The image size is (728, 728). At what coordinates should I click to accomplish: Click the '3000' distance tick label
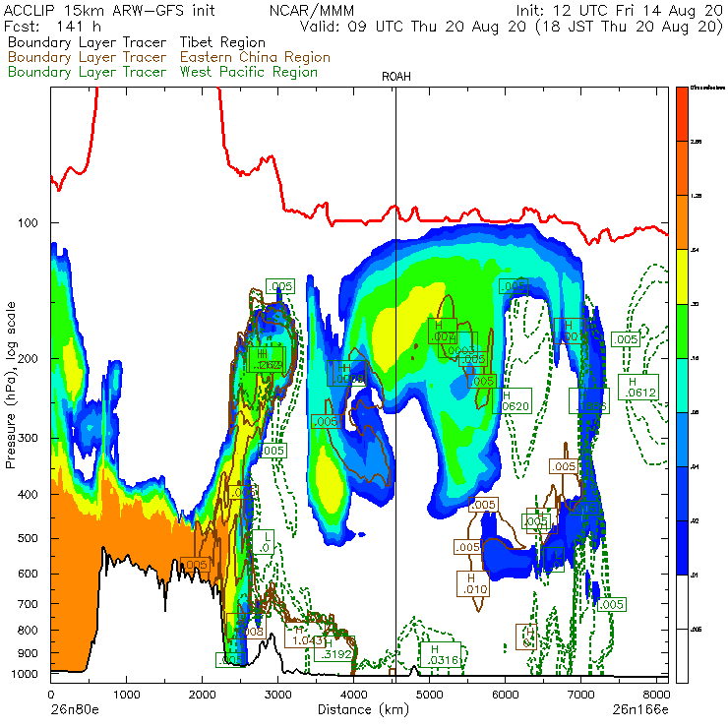[277, 695]
